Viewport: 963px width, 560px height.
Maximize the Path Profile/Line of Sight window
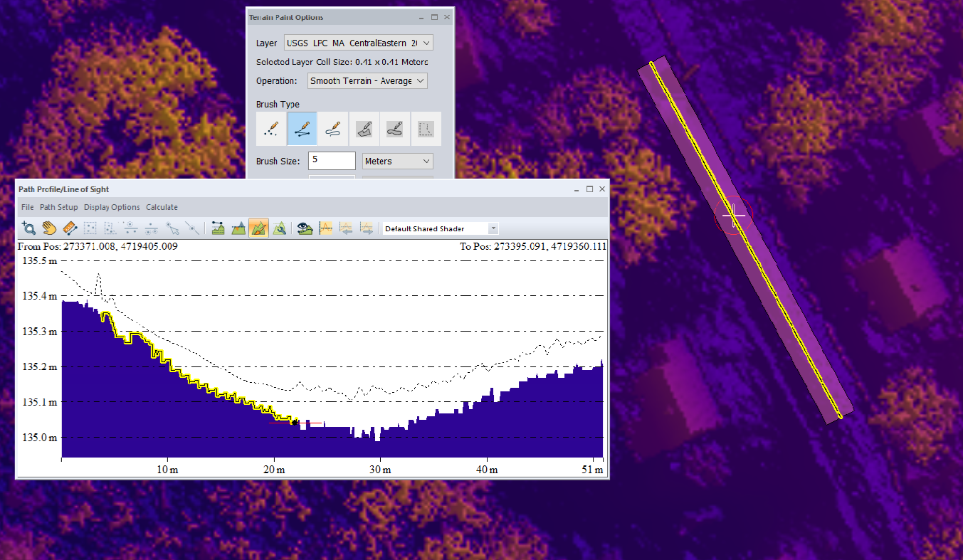[589, 189]
